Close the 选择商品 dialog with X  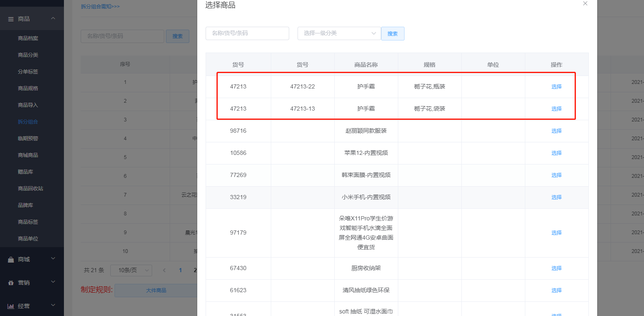(x=585, y=4)
